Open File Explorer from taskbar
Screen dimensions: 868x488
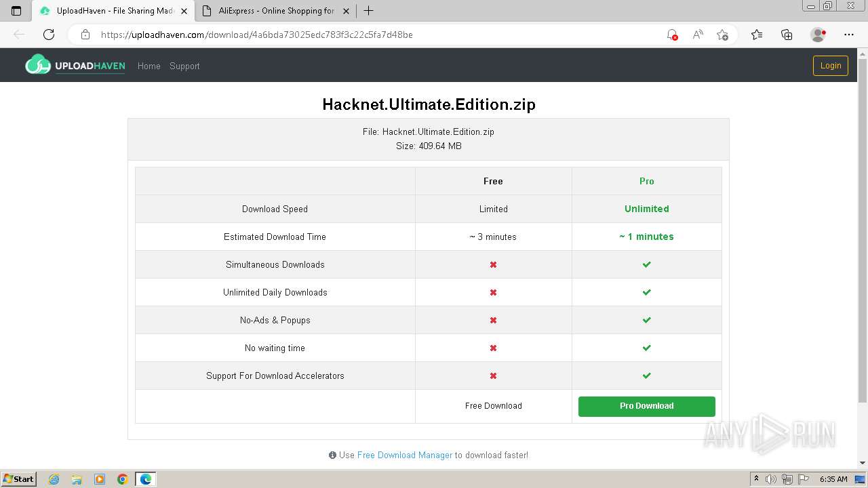77,479
